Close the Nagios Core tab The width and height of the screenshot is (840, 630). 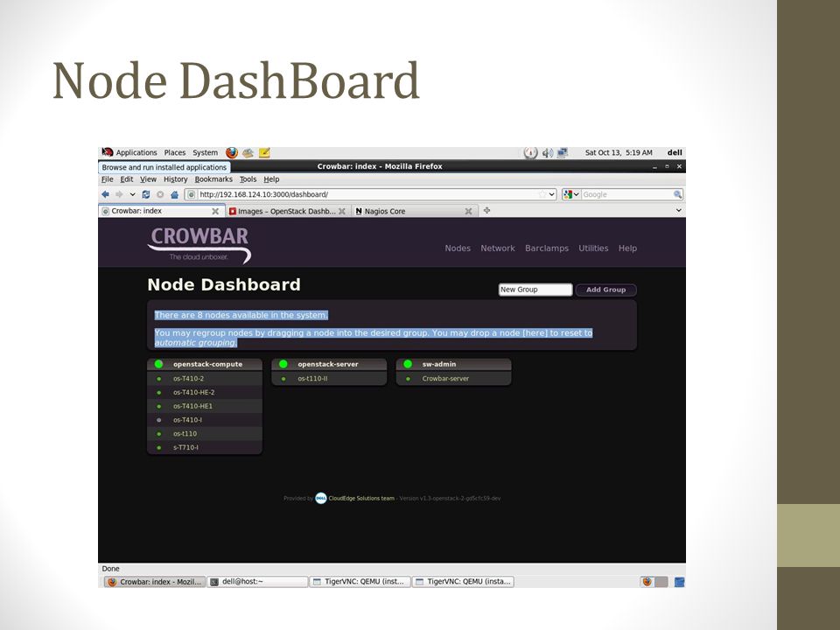(x=468, y=211)
